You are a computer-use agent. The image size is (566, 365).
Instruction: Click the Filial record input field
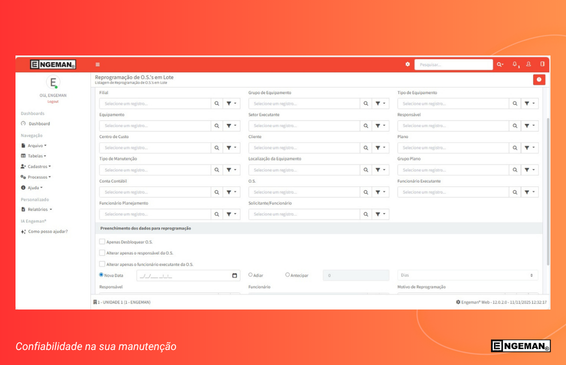point(155,104)
